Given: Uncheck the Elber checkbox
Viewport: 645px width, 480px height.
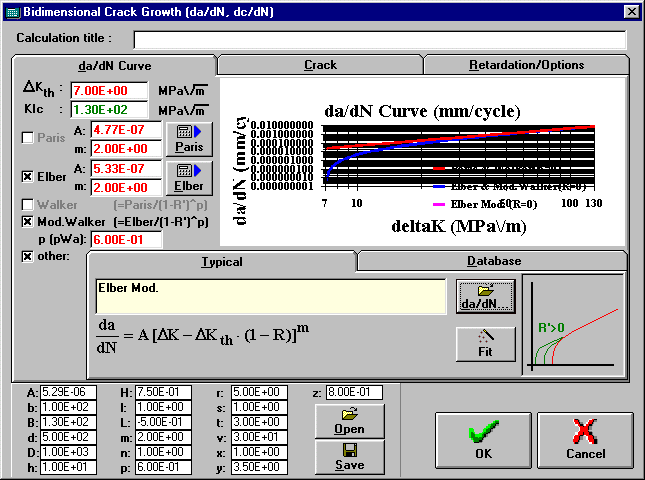Looking at the screenshot, I should point(28,177).
